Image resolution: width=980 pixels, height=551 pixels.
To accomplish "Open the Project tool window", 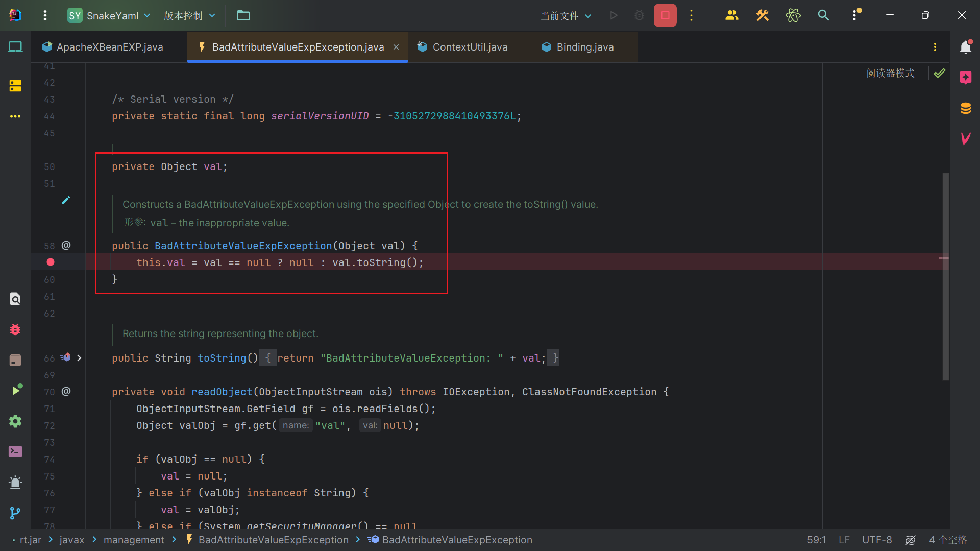I will (x=15, y=47).
